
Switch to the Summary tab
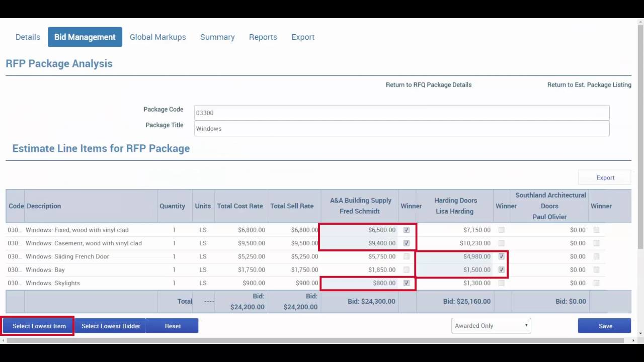[x=217, y=37]
